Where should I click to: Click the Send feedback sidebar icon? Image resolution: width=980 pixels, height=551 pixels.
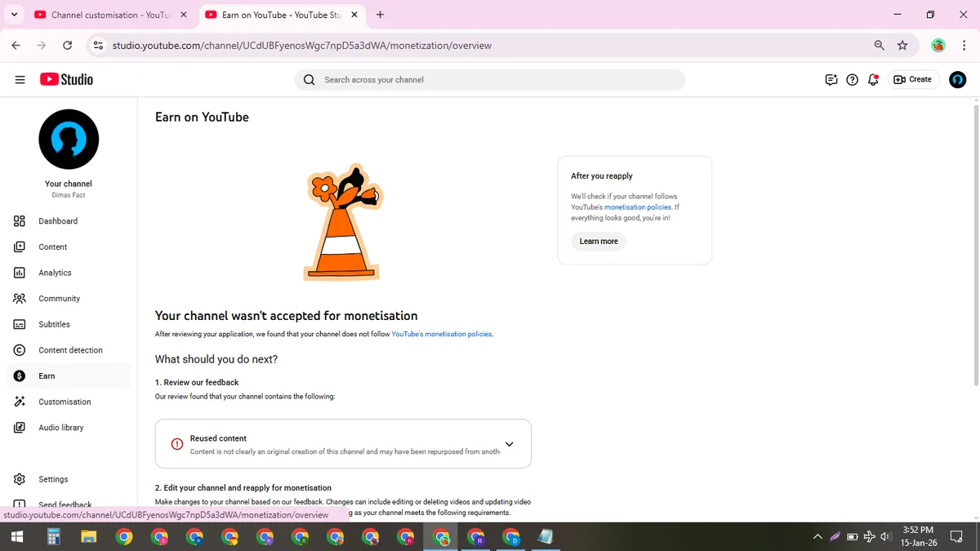(x=20, y=504)
